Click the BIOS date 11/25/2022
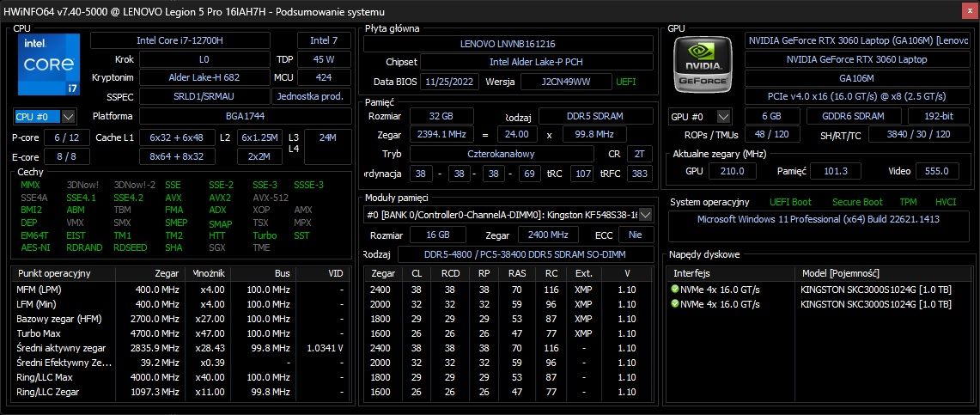The height and width of the screenshot is (415, 980). (450, 82)
